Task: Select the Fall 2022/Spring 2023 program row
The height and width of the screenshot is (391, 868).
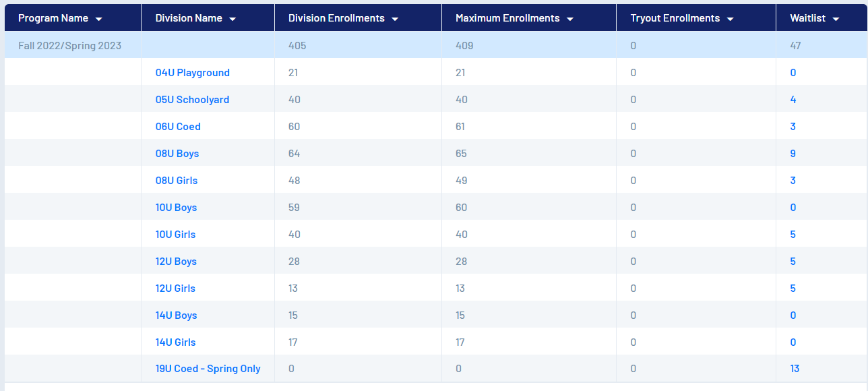Action: (69, 46)
